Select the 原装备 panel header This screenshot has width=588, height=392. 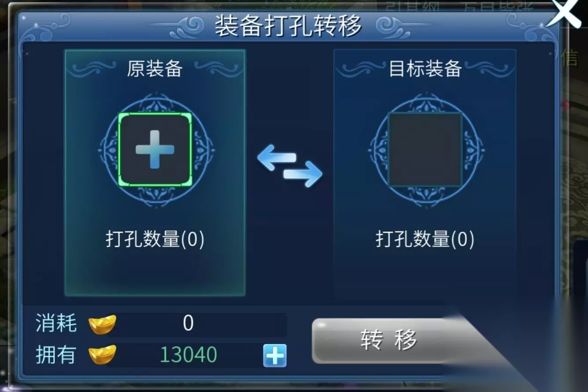point(155,69)
